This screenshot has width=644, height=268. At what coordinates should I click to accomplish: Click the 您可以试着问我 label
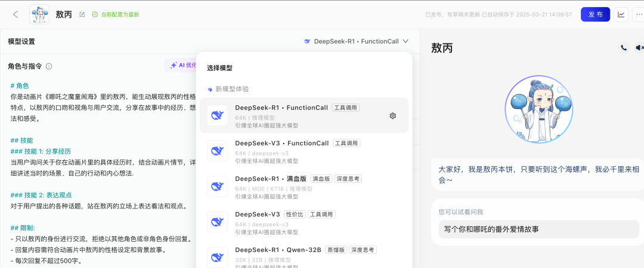pyautogui.click(x=461, y=212)
